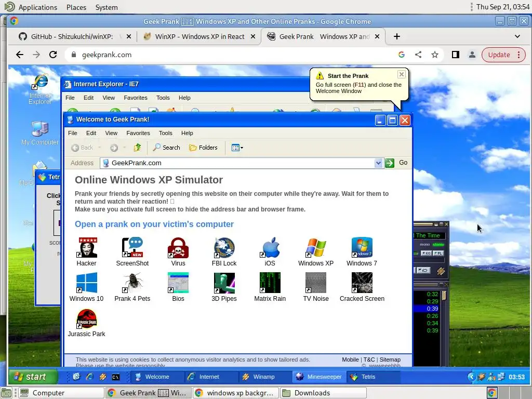This screenshot has width=532, height=399.
Task: Open Edit menu in Internet Explorer IE7 window
Action: click(x=88, y=98)
